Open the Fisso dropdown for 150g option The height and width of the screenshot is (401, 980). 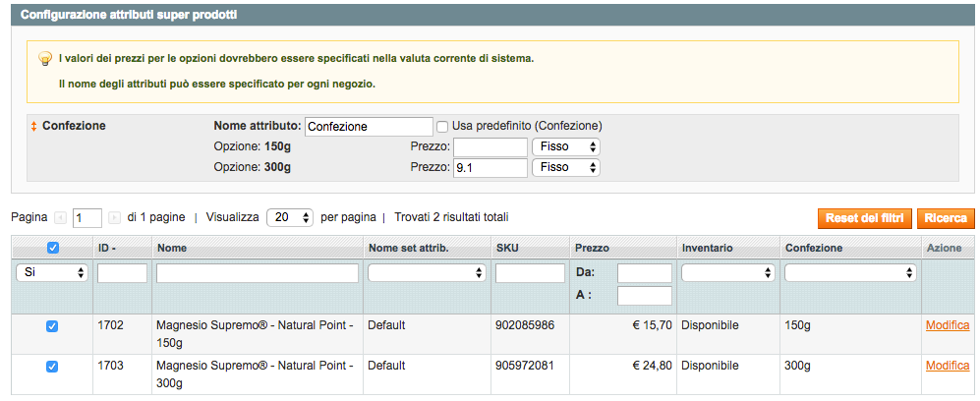[565, 146]
